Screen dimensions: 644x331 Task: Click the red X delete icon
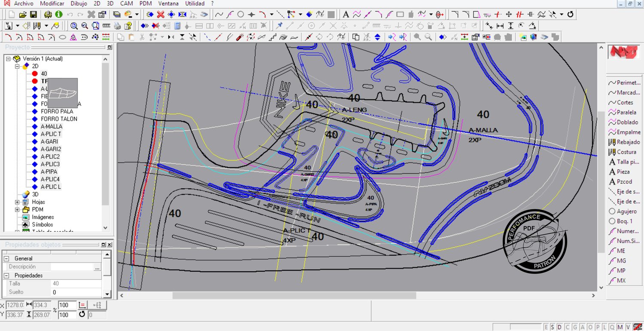coord(161,15)
